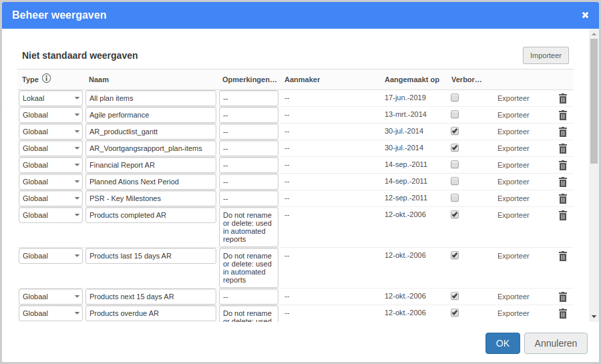This screenshot has width=601, height=364.
Task: Tick checkbox for Planned Ations Next Period
Action: tap(455, 181)
